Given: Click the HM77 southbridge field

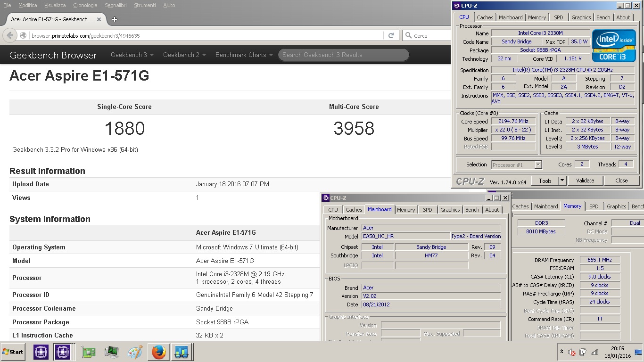Looking at the screenshot, I should [431, 255].
